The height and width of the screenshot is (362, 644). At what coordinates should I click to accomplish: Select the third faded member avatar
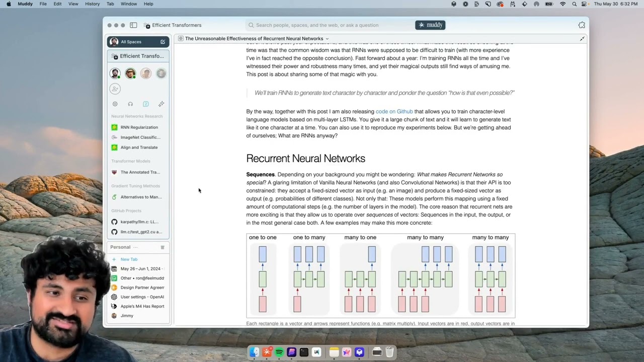pos(146,73)
